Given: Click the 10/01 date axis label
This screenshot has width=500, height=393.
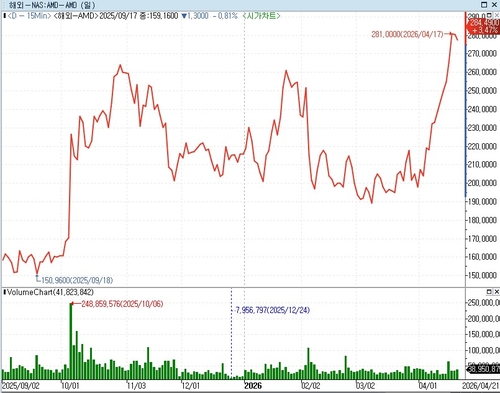Looking at the screenshot, I should coord(70,386).
